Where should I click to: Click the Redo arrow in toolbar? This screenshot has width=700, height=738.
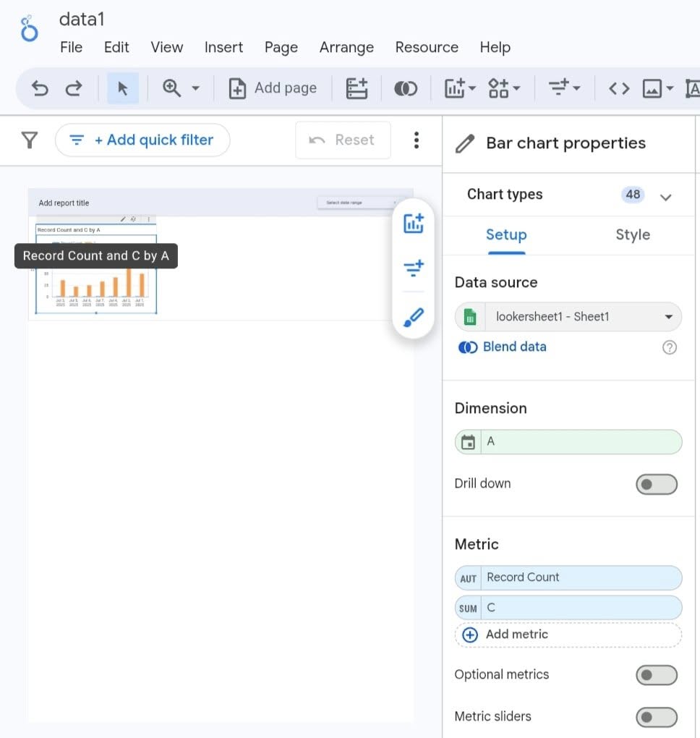point(74,88)
